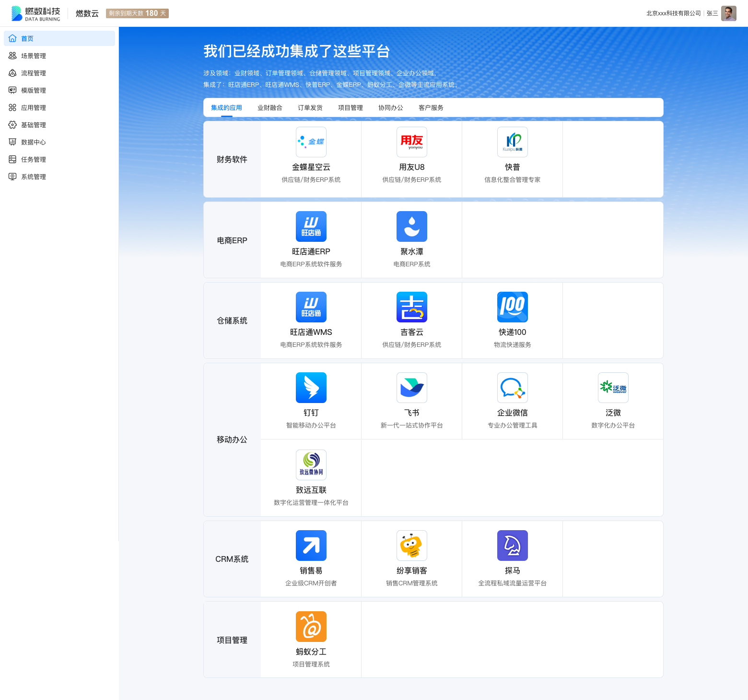Open 基础管理 menu item
This screenshot has height=700, width=748.
point(59,125)
